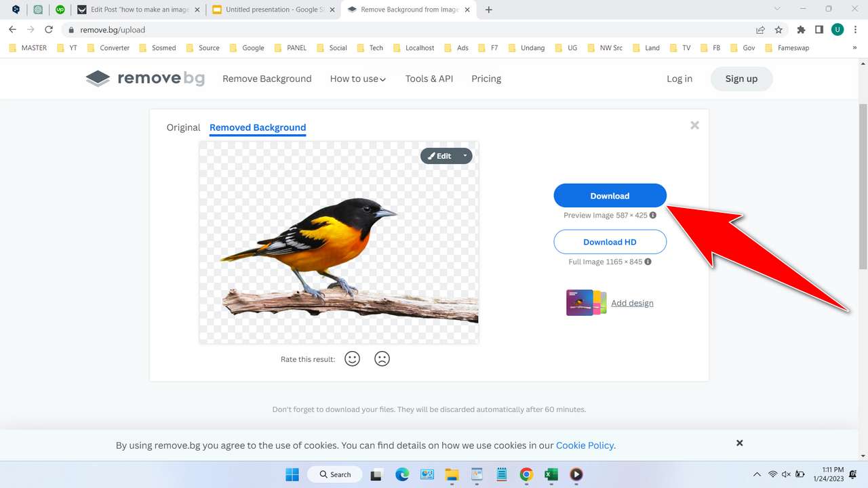The height and width of the screenshot is (488, 868).
Task: Click the Download HD button
Action: click(x=610, y=242)
